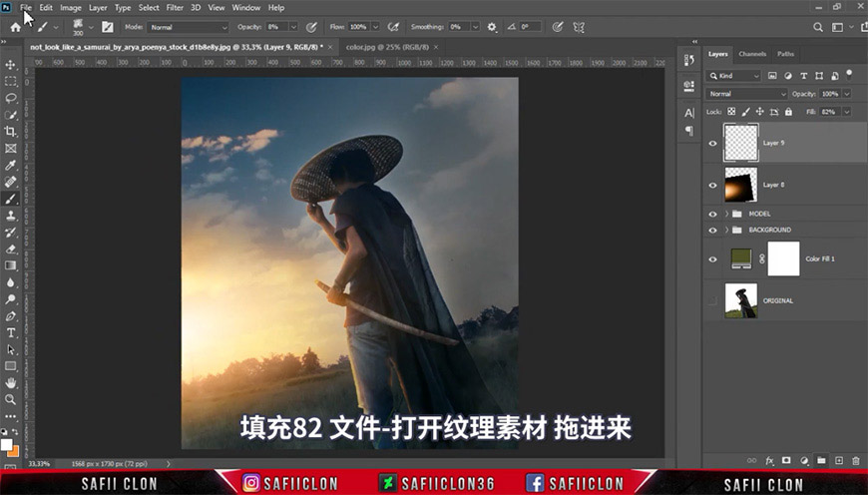
Task: Select the Eraser tool
Action: 11,248
